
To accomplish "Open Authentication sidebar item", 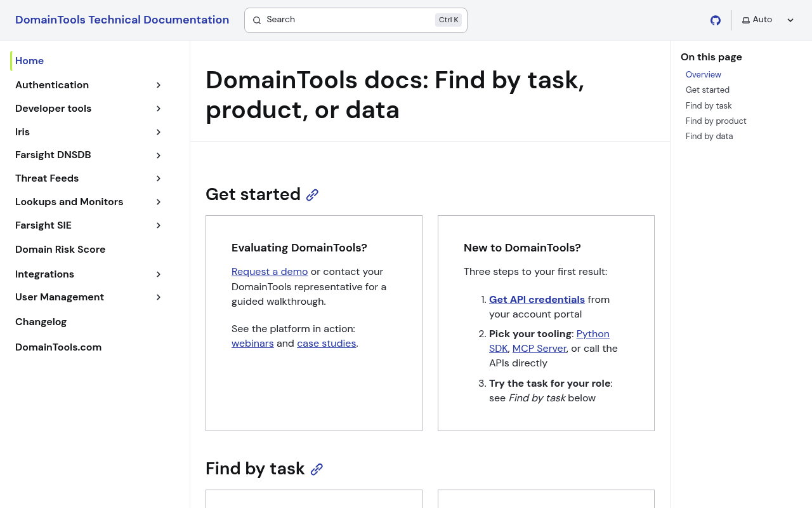I will pyautogui.click(x=52, y=85).
